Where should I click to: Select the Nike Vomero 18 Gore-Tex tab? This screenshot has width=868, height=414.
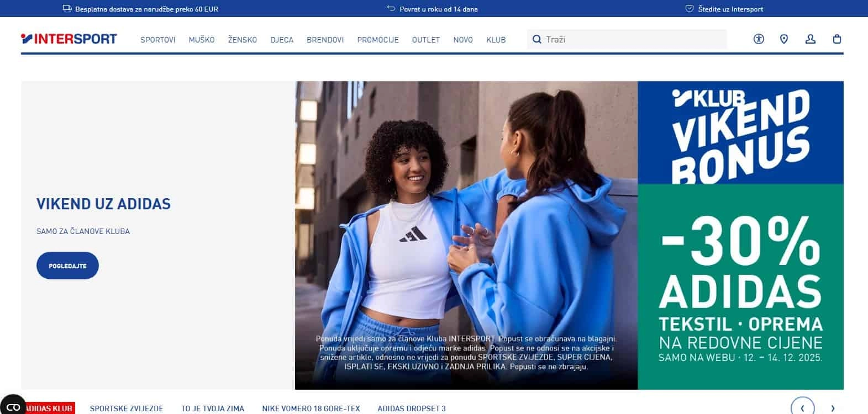point(311,408)
